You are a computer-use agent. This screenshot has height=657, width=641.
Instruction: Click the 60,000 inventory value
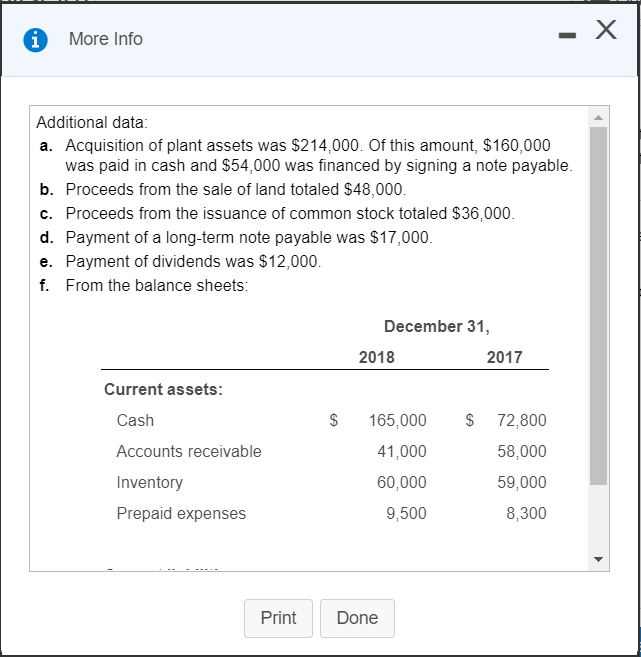(x=401, y=482)
